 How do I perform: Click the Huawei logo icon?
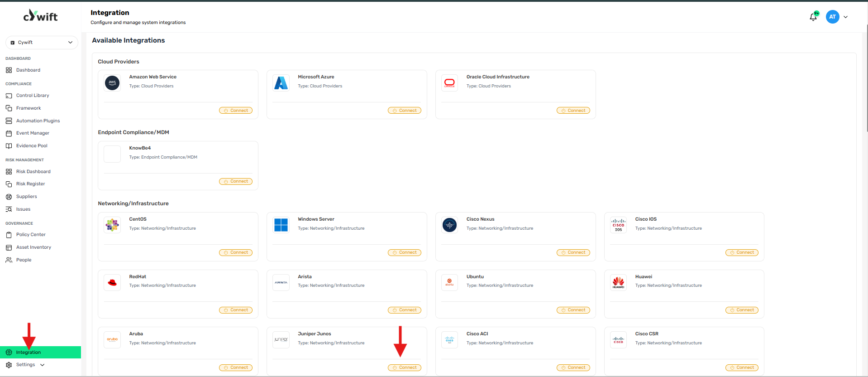coord(618,283)
